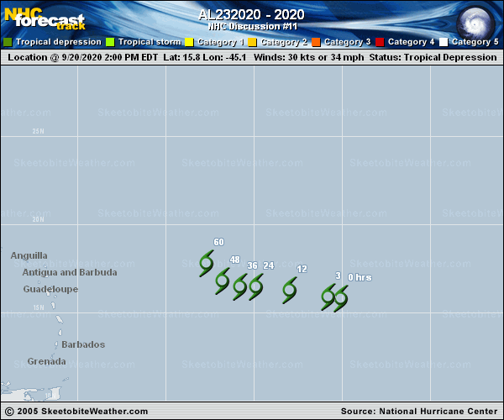This screenshot has height=420, width=504.
Task: Select the Category 5 white legend swatch
Action: 444,42
